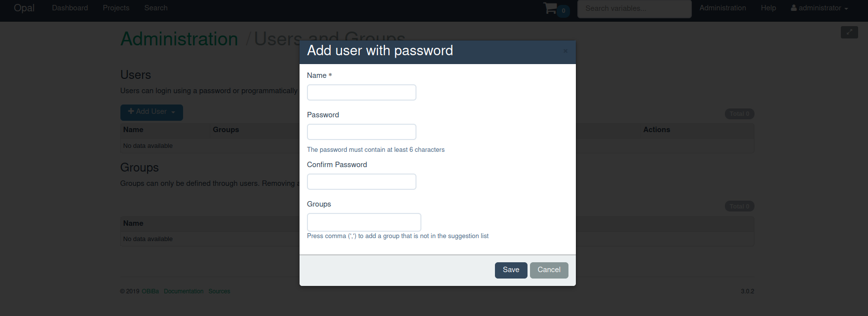Open the Search page link

click(x=156, y=8)
